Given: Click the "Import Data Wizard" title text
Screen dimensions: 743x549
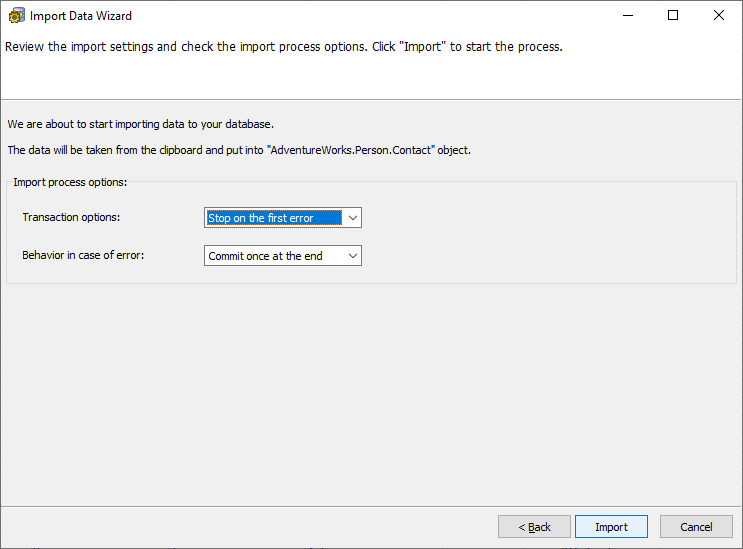Looking at the screenshot, I should (x=81, y=16).
